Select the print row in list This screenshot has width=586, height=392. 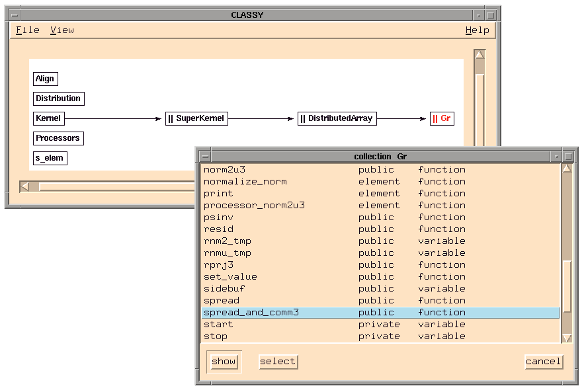tap(380, 194)
